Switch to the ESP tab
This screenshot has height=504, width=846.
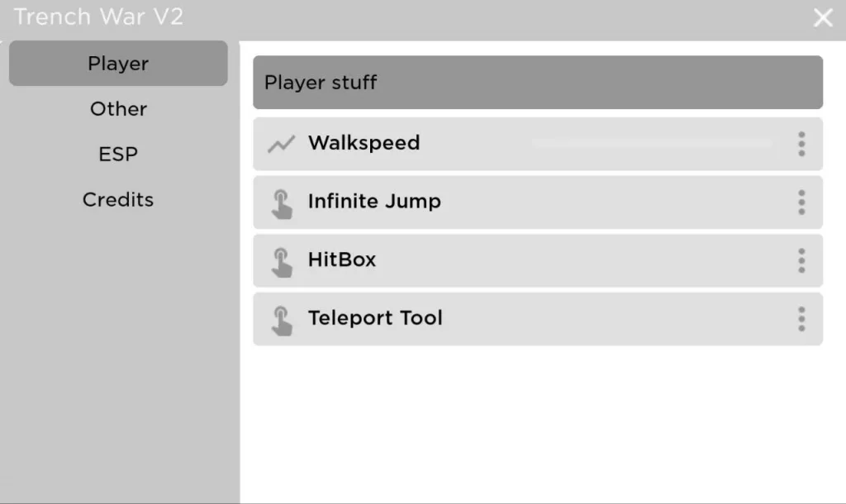pyautogui.click(x=117, y=154)
